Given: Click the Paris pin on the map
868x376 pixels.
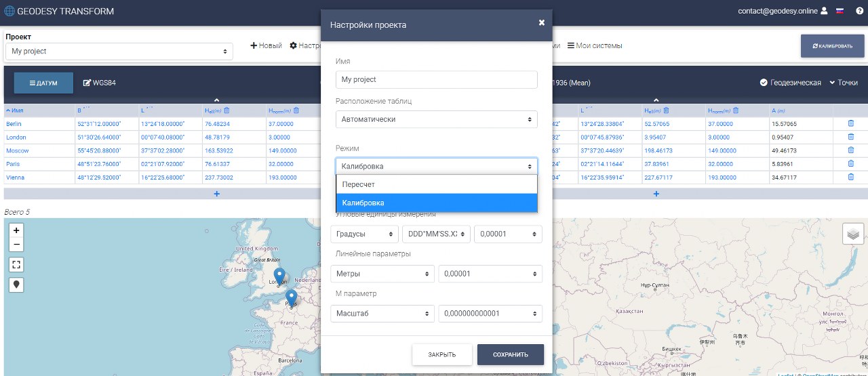Looking at the screenshot, I should (x=291, y=298).
